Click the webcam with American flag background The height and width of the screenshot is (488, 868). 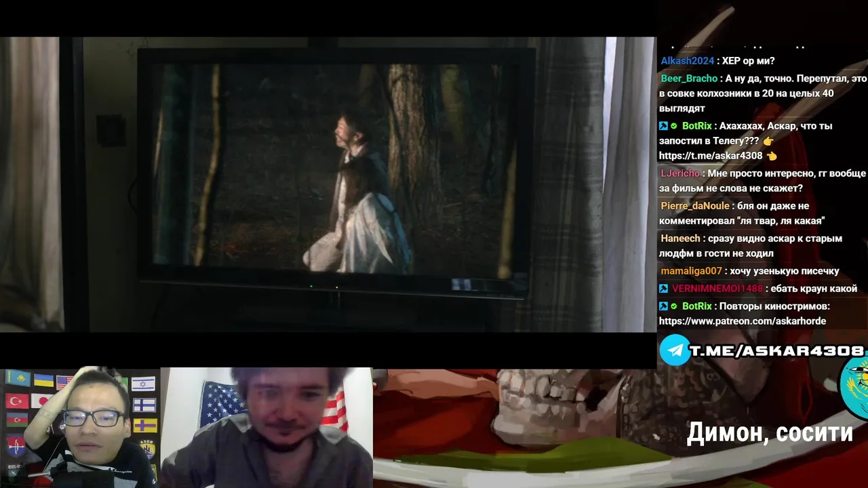click(x=267, y=428)
